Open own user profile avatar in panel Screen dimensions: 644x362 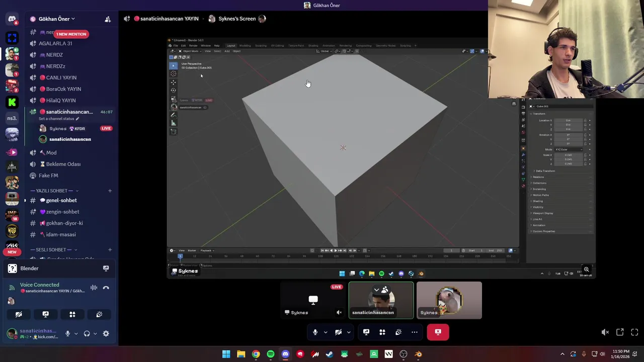[12, 333]
